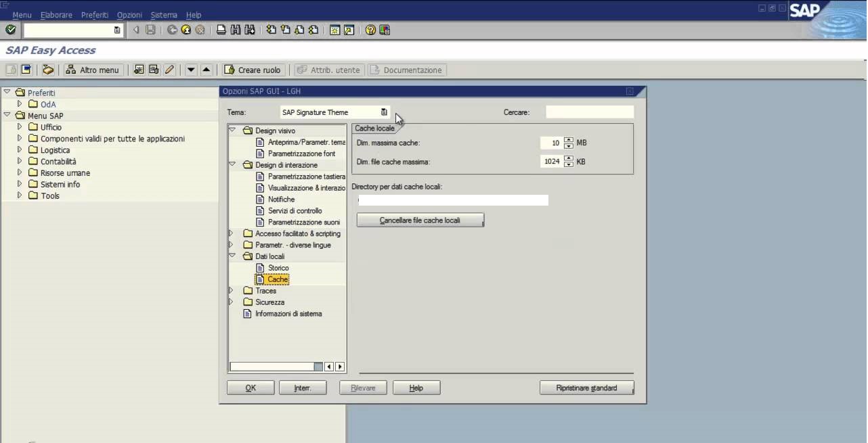Open the Help menu in the menu bar

point(194,15)
